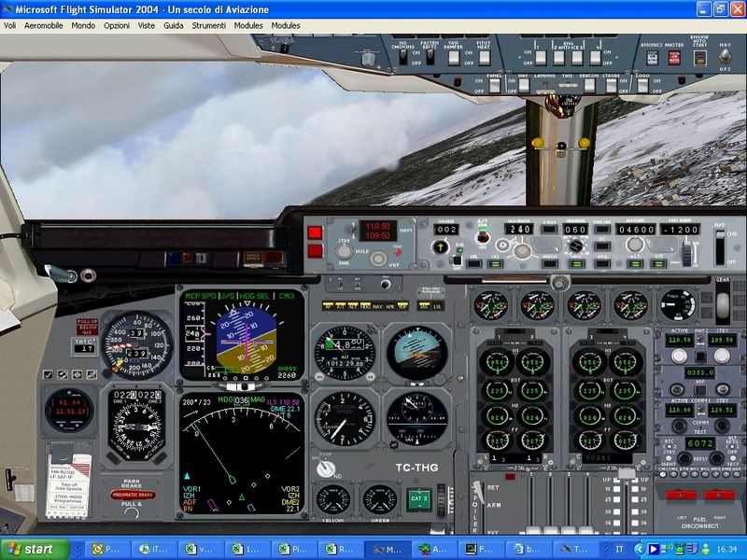The width and height of the screenshot is (747, 560).
Task: Click the yellow hydraulic pressure gauge
Action: tap(333, 500)
